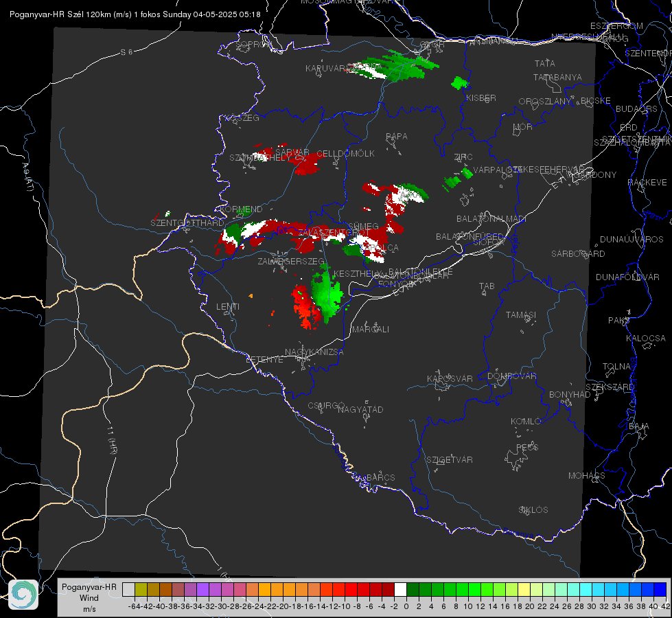Viewport: 672px width, 618px height.
Task: Click the 'ZALAEGERSZEG' city label
Action: (291, 261)
